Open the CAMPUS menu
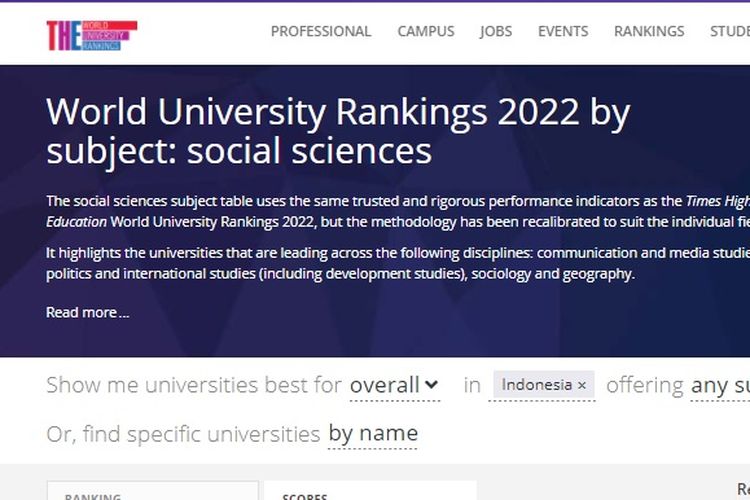This screenshot has width=750, height=500. point(426,32)
